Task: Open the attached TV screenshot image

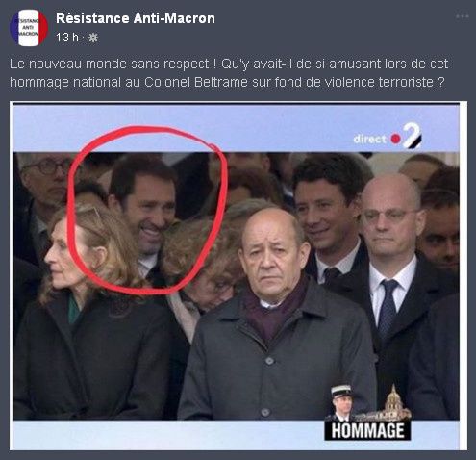Action: click(238, 276)
